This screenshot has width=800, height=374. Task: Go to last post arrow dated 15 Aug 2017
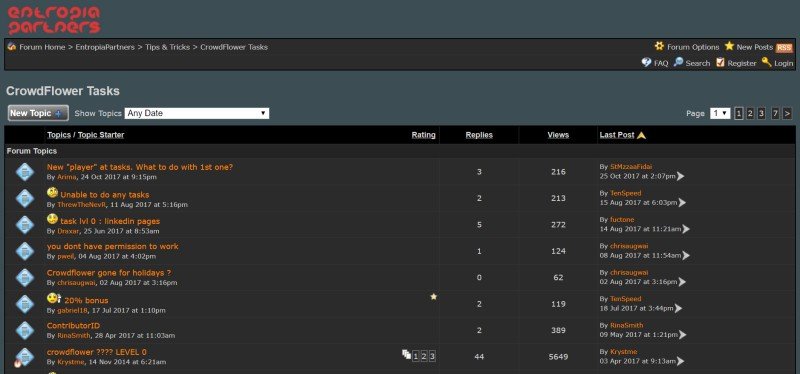(x=682, y=203)
